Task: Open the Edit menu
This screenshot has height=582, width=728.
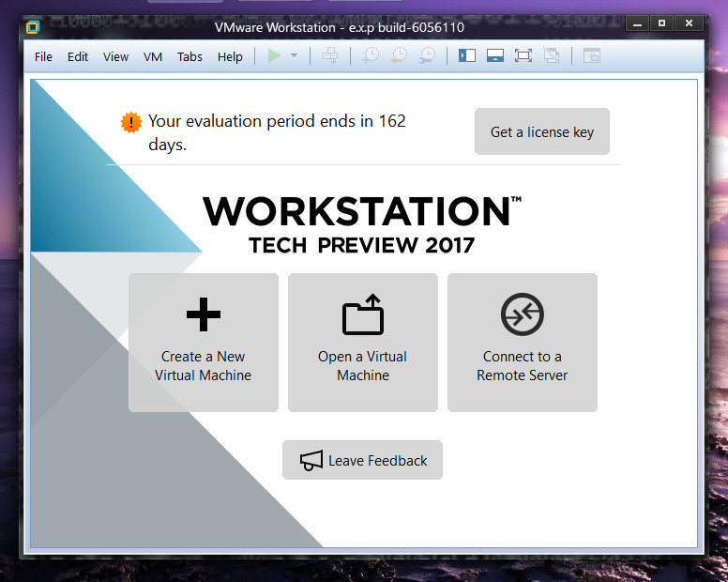Action: point(78,56)
